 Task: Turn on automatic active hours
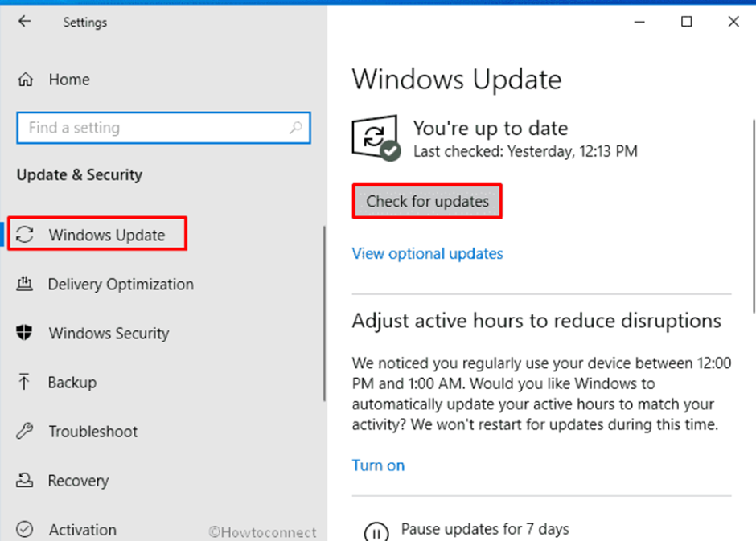(378, 465)
